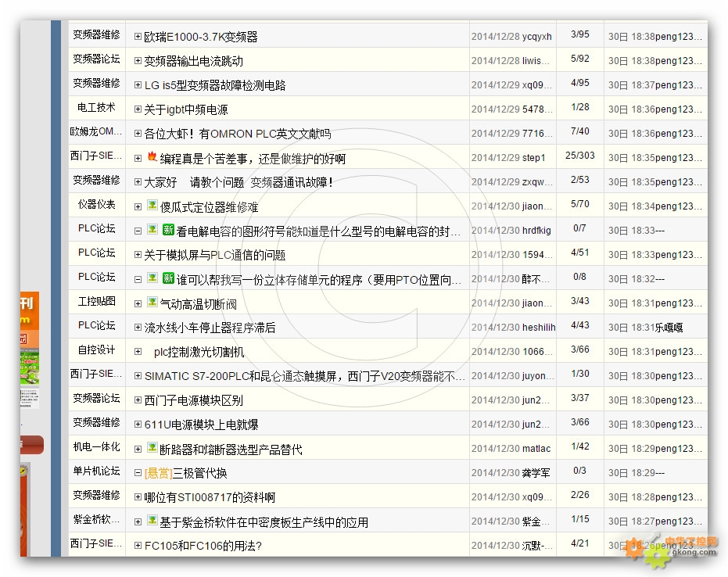Click the fire hot-topic icon on 编程真是个苦差事 thread
Screen dimensions: 728x577
pyautogui.click(x=152, y=157)
